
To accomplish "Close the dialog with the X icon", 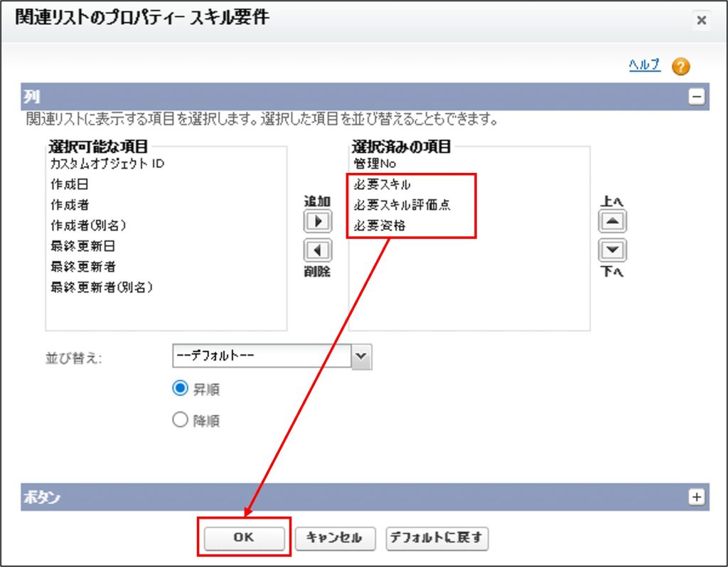I will pos(701,21).
